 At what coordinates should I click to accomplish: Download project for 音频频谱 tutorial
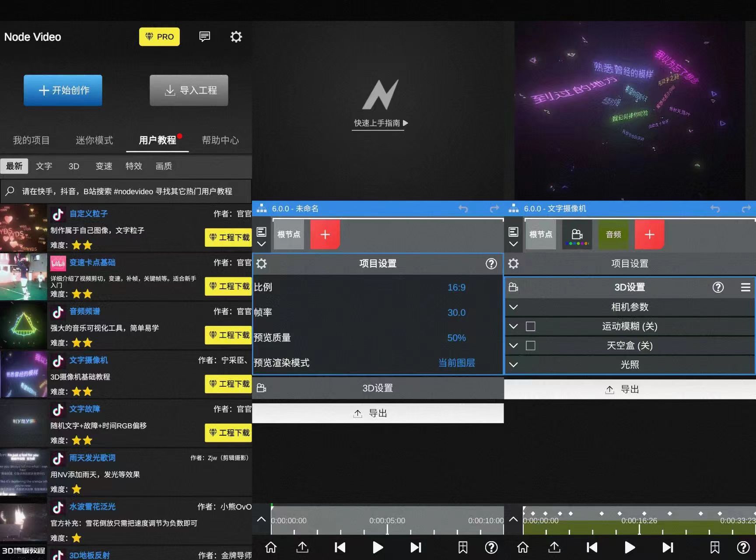click(x=228, y=335)
